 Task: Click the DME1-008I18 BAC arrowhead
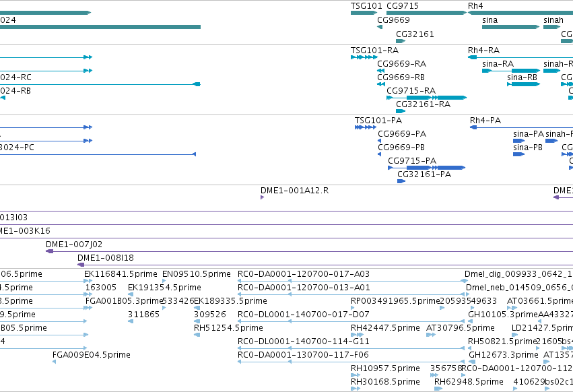81,265
